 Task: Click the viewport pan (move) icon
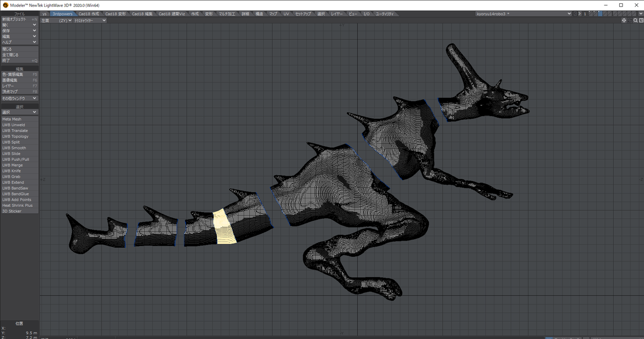tap(624, 20)
